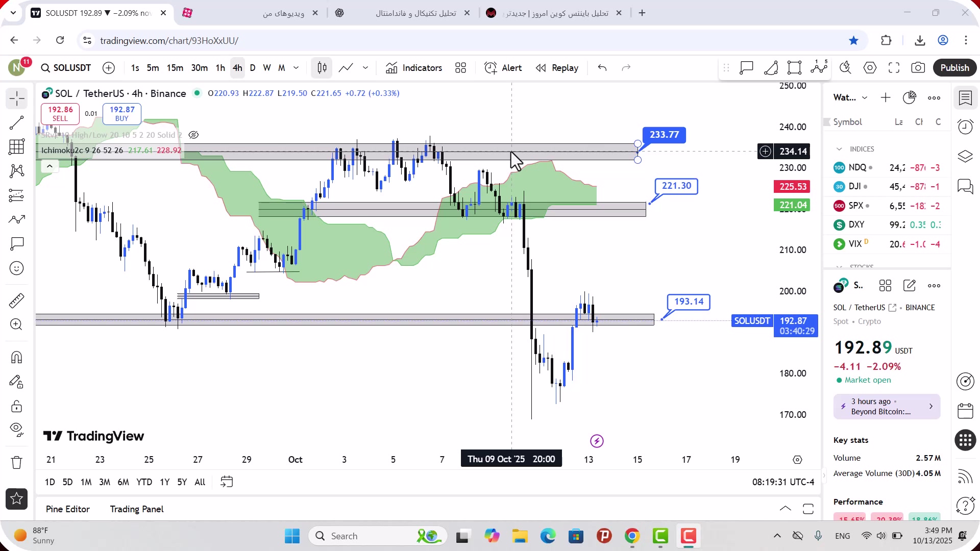This screenshot has height=551, width=980.
Task: Open indicator templates grid icon
Action: click(460, 68)
